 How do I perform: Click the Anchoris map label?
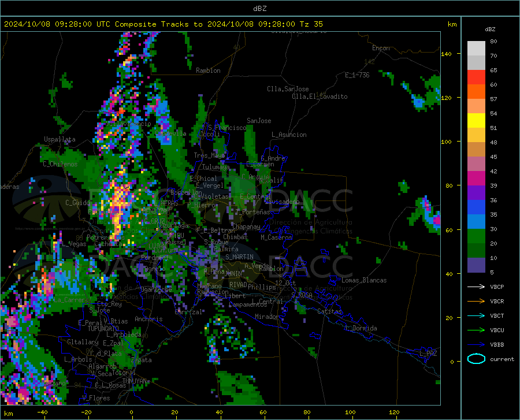click(148, 319)
